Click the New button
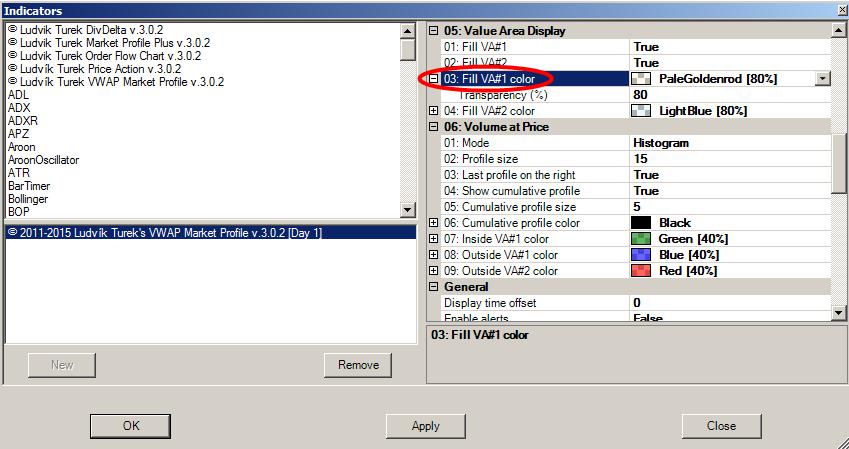 point(62,365)
